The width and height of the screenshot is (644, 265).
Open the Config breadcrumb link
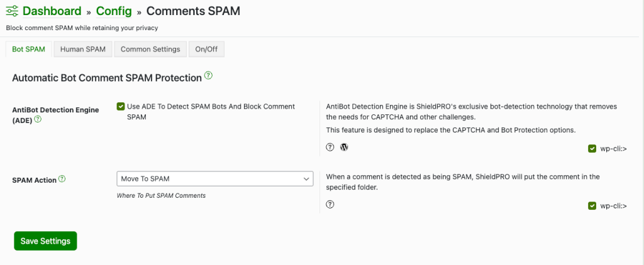tap(114, 11)
